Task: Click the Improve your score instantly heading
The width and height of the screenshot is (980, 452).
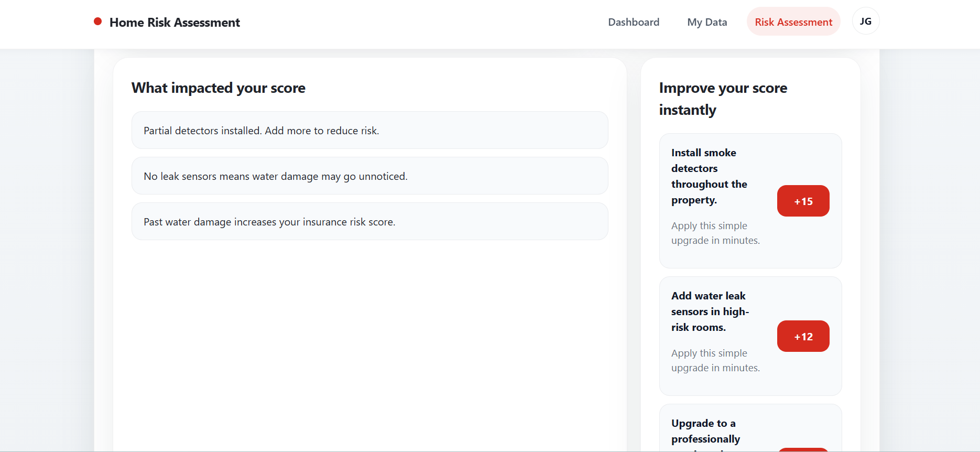Action: point(723,99)
